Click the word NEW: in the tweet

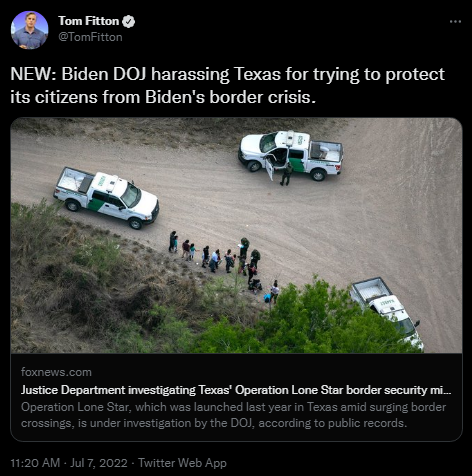point(33,74)
